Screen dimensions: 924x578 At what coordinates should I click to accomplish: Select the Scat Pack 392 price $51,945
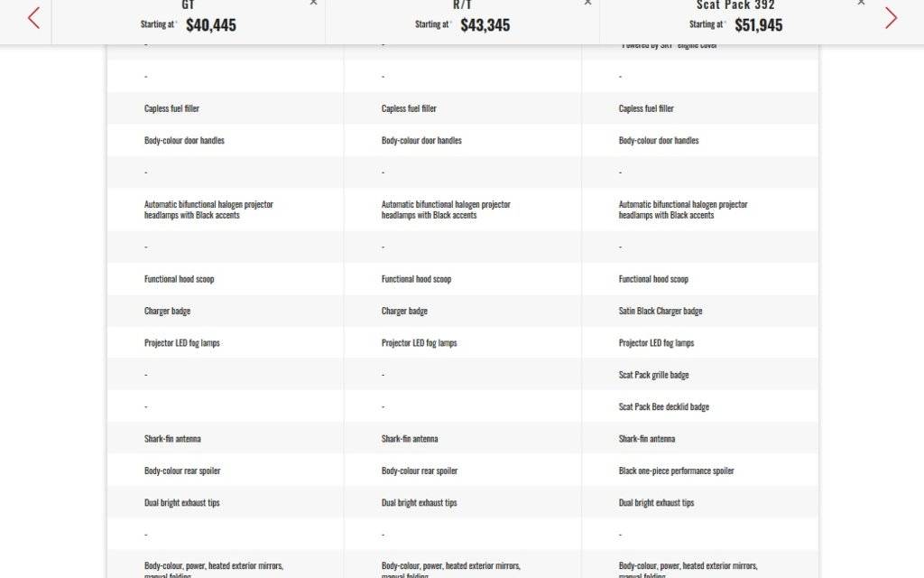click(758, 25)
